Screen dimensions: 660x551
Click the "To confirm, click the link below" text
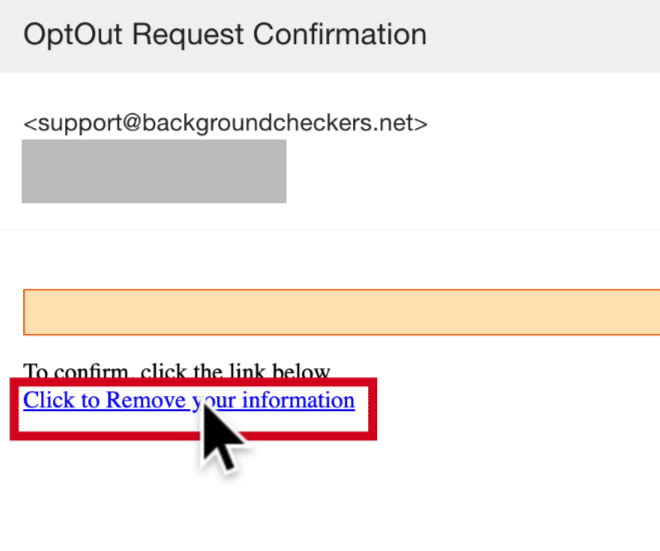[176, 371]
